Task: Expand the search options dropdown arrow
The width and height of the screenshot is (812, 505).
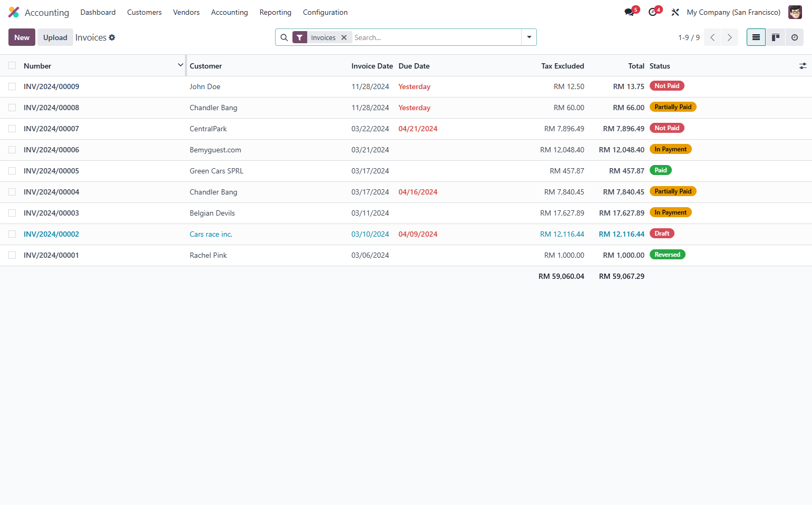Action: [x=529, y=37]
